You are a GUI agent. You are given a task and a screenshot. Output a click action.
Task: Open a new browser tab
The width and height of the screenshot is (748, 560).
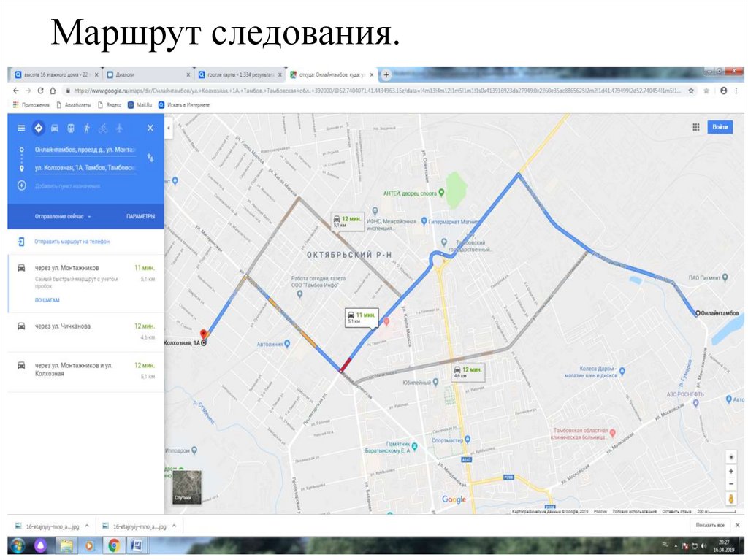click(x=386, y=74)
